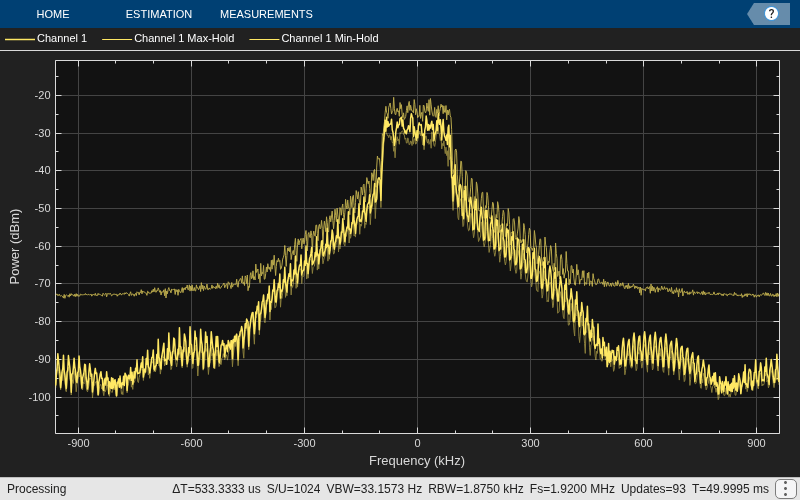800x500 pixels.
Task: Click the -600 tick label on frequency axis
Action: click(191, 443)
